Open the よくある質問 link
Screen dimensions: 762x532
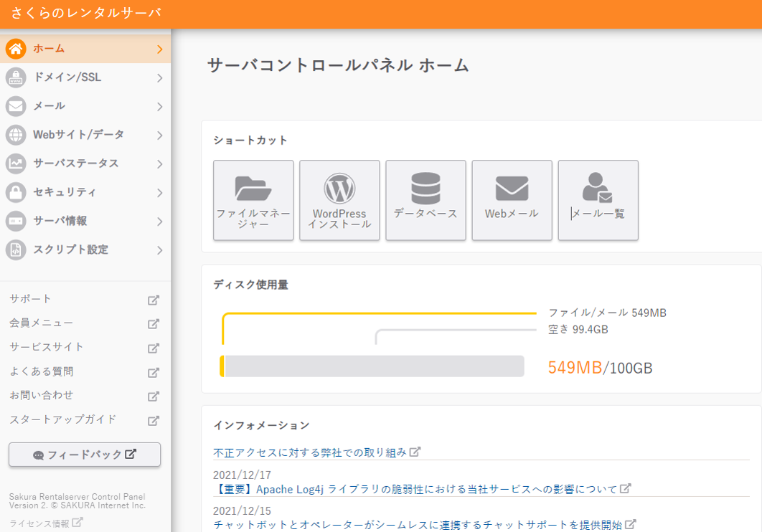(42, 371)
